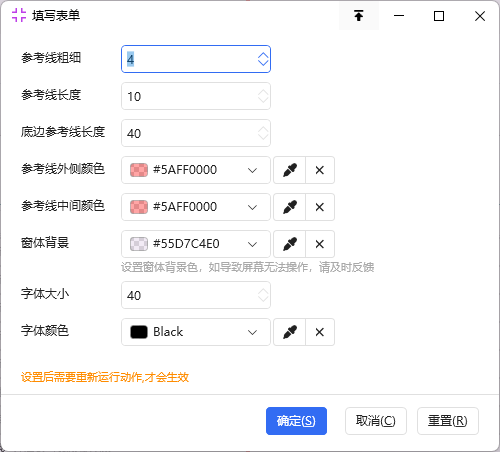500x452 pixels.
Task: Click the 确定(S) confirm button
Action: point(296,421)
